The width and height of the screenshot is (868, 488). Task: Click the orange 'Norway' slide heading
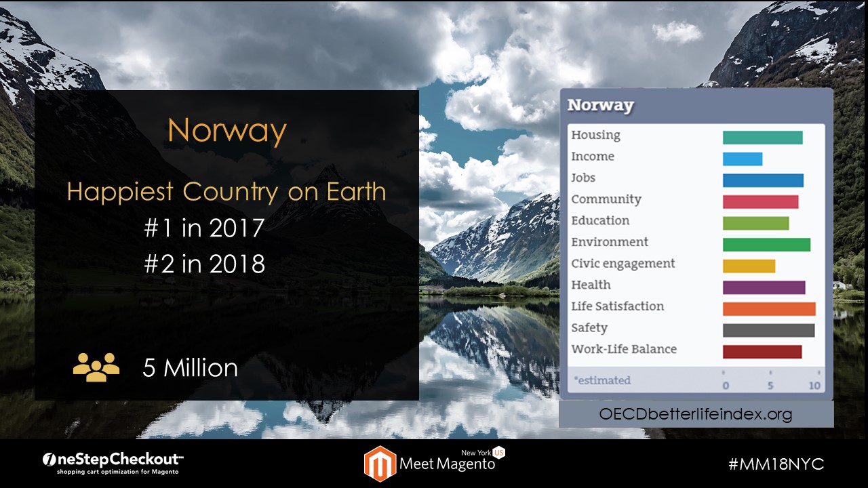click(x=227, y=130)
